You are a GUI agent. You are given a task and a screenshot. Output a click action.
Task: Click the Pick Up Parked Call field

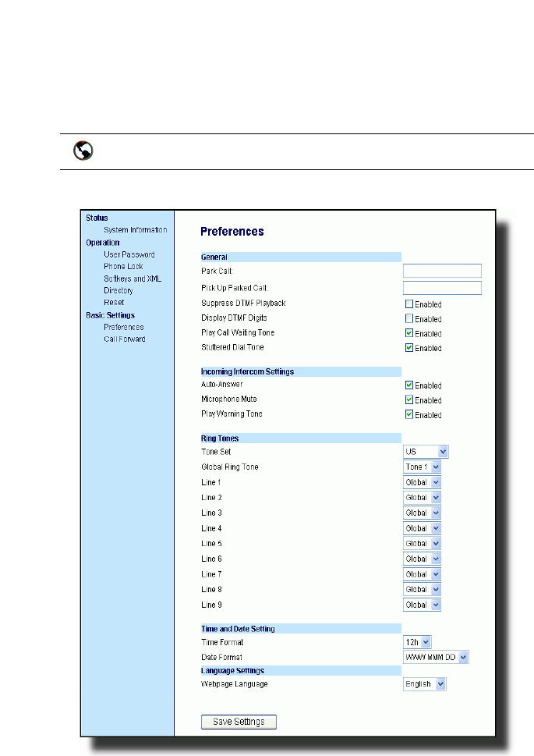pyautogui.click(x=442, y=288)
